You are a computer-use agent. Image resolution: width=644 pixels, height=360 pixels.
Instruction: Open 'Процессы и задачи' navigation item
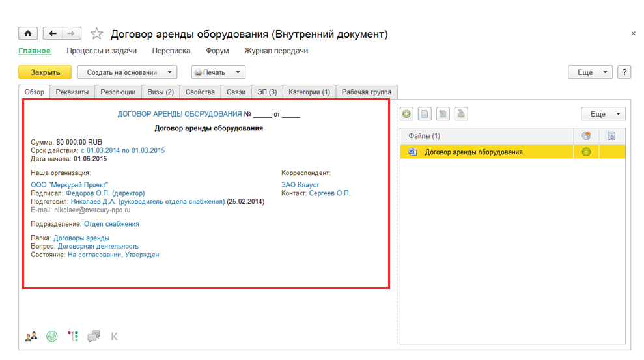click(x=102, y=51)
